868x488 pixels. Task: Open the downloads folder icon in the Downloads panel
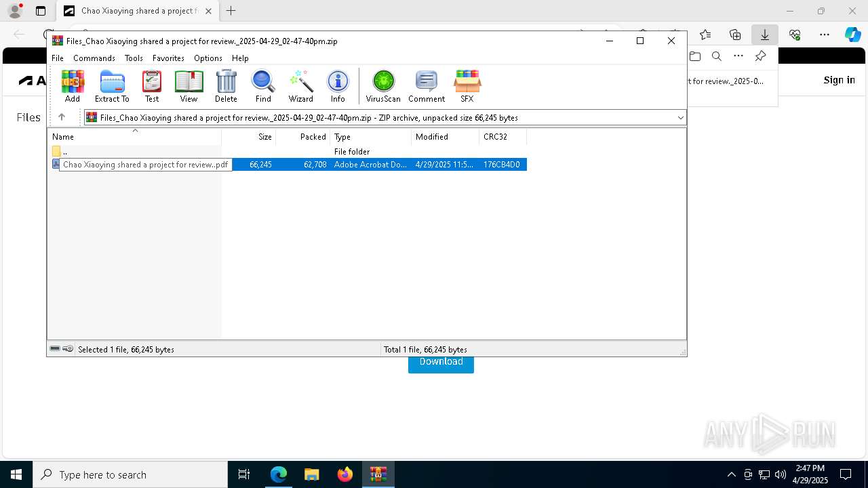(x=695, y=56)
